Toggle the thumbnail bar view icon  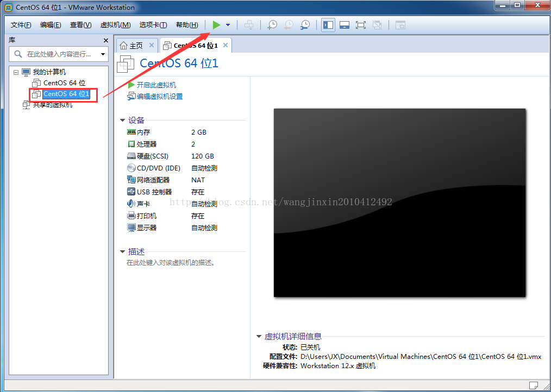[x=345, y=25]
